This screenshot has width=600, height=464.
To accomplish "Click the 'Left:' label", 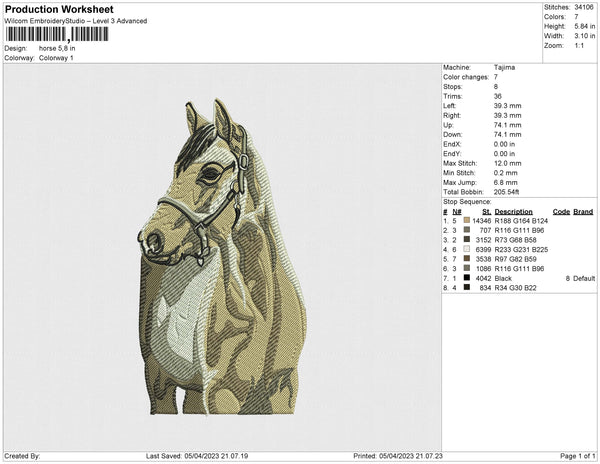I will (x=450, y=106).
